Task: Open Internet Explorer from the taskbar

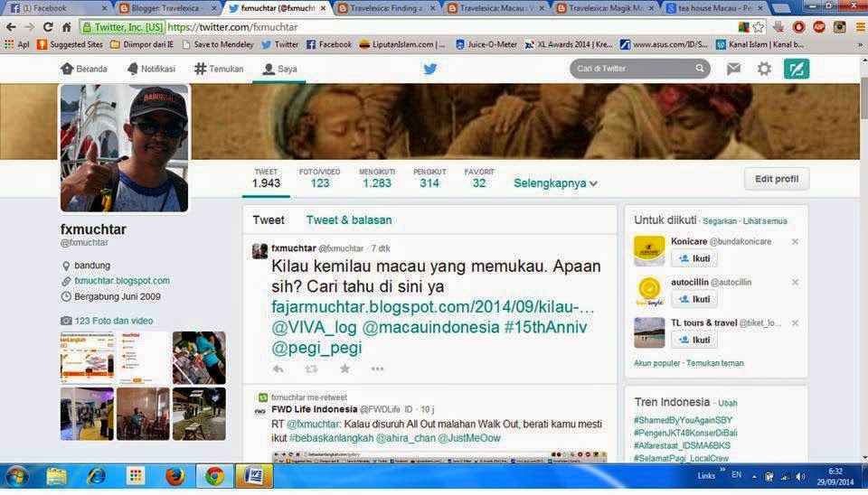Action: point(97,476)
